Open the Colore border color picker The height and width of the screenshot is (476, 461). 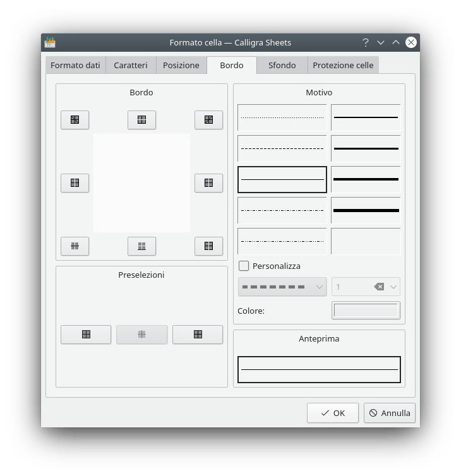366,311
